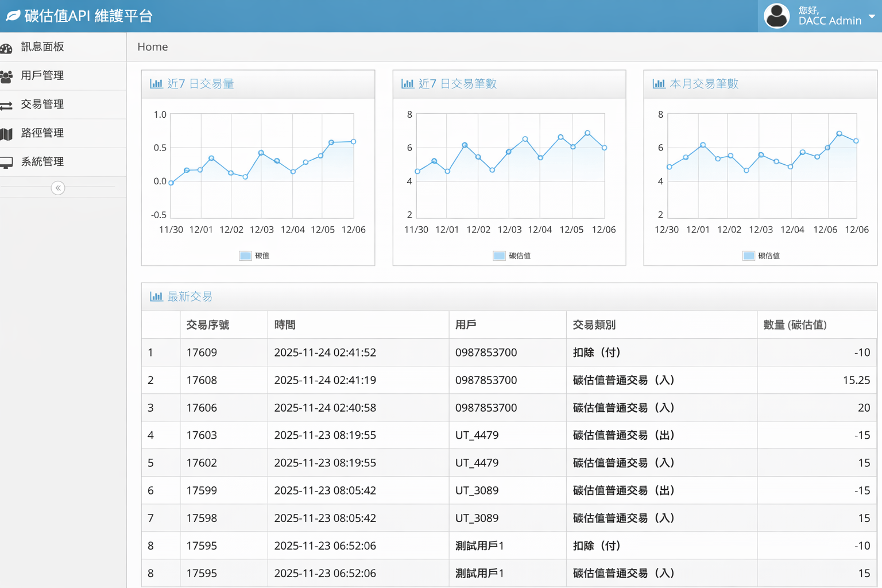Open the DACC Admin dropdown arrow

tap(872, 17)
